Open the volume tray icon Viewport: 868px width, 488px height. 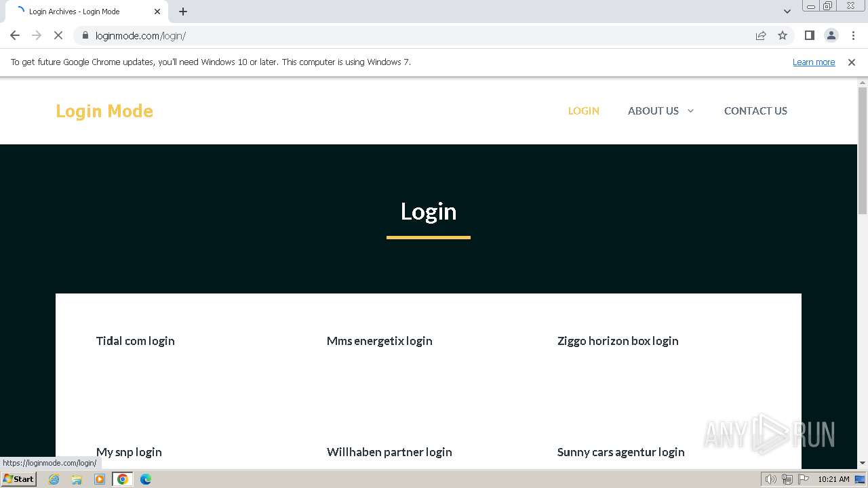(x=771, y=479)
